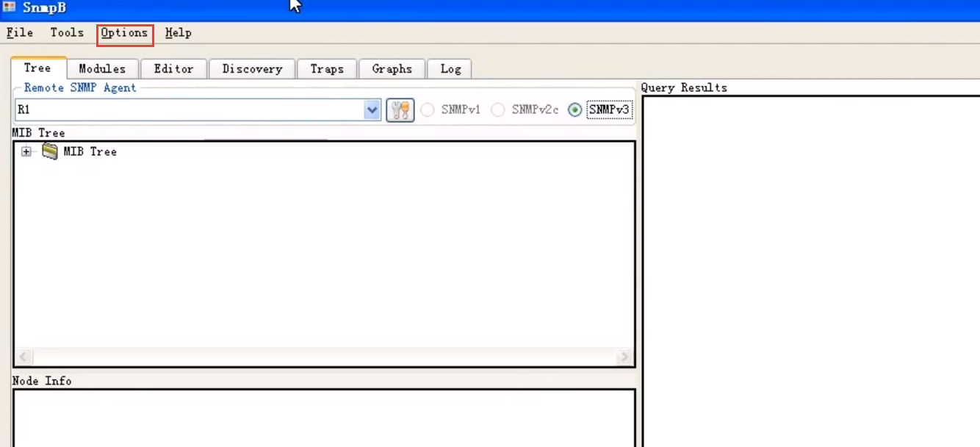Select the SNMPv1 radio button
The width and height of the screenshot is (980, 447).
pos(428,109)
